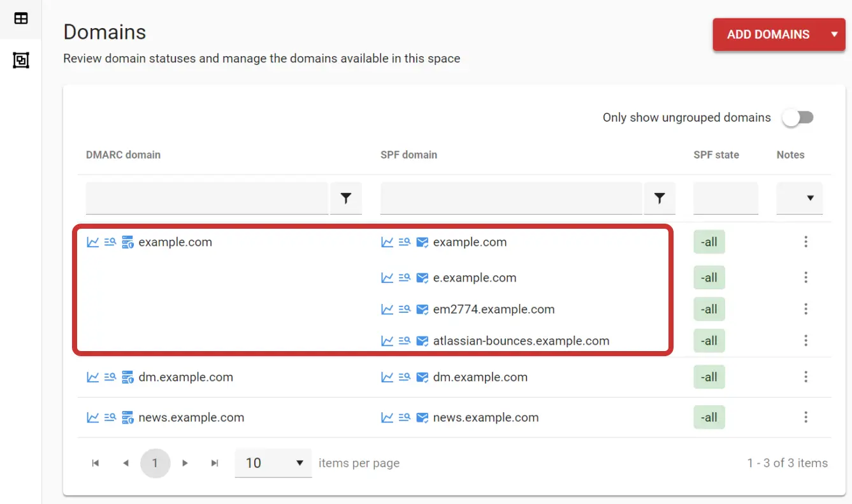The width and height of the screenshot is (852, 504).
Task: Click inside the SPF domain filter field
Action: (x=510, y=198)
